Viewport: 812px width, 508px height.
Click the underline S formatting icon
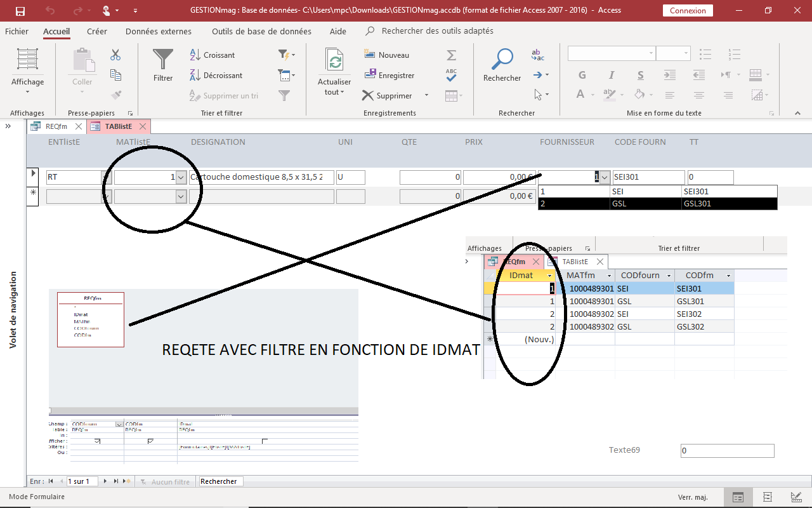click(641, 75)
